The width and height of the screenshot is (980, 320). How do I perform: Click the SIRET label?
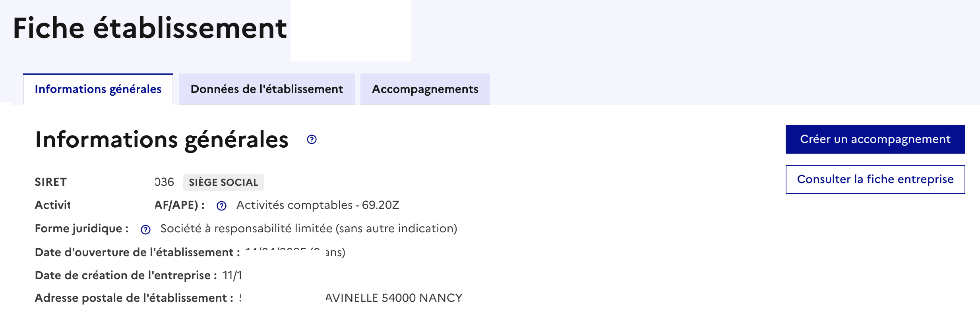click(x=51, y=182)
